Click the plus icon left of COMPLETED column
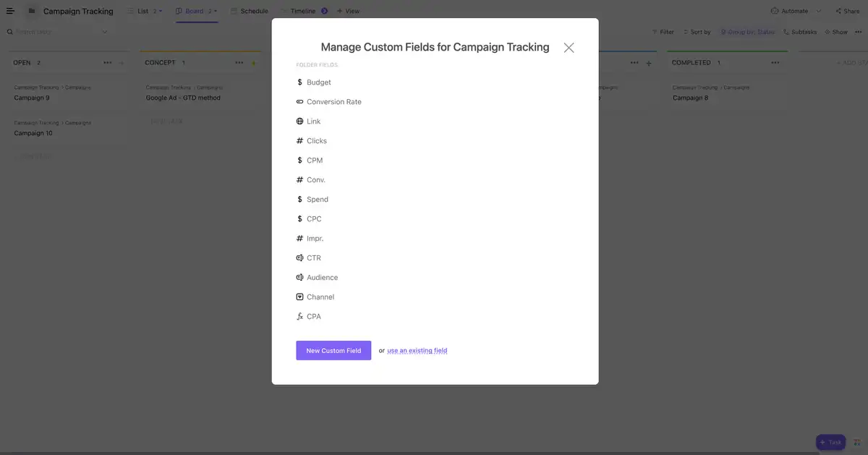 pos(648,64)
